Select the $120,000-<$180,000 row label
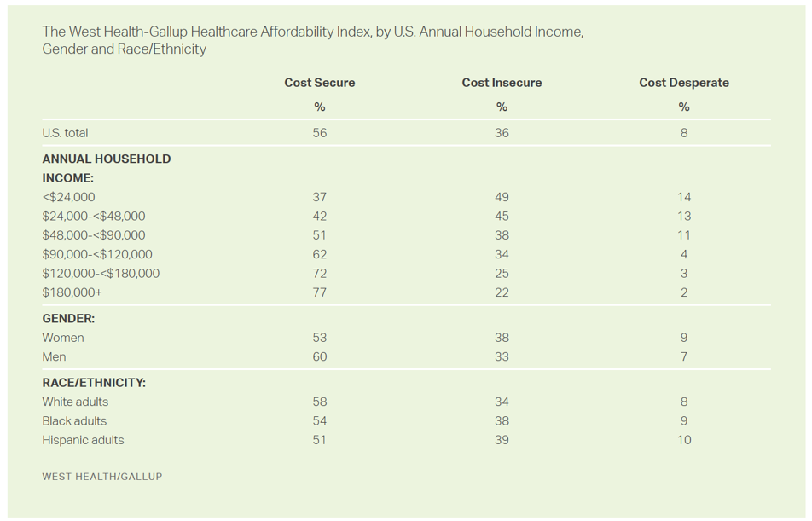This screenshot has height=521, width=812. coord(101,274)
